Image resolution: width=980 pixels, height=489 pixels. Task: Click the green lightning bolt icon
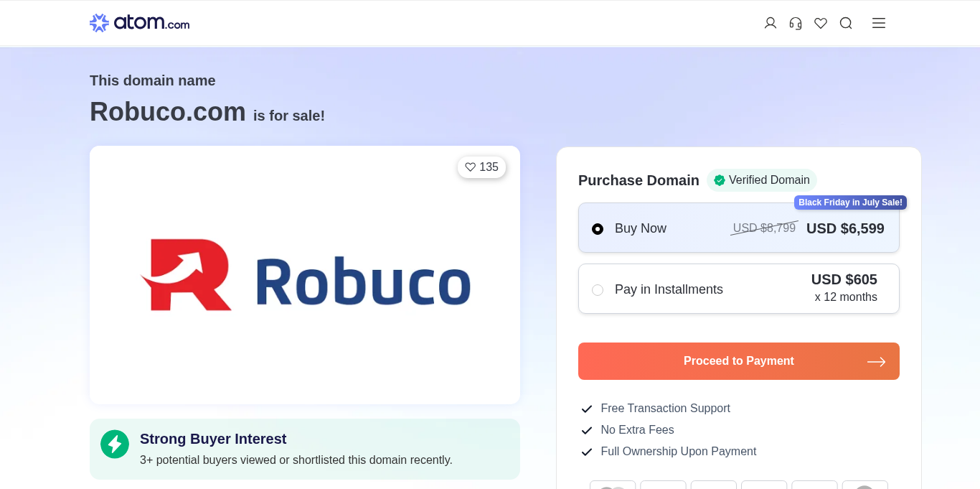[115, 444]
